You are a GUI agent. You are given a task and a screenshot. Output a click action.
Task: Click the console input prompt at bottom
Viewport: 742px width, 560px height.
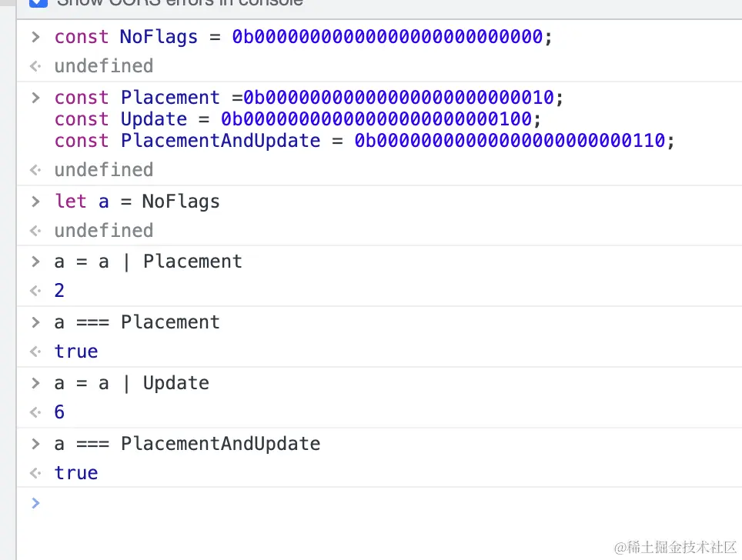[x=379, y=503]
